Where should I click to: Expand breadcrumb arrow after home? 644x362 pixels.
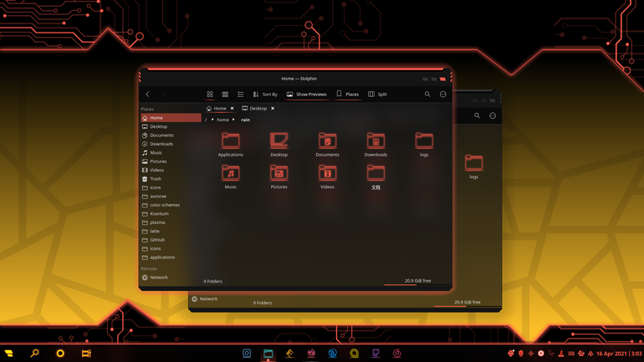tap(233, 120)
